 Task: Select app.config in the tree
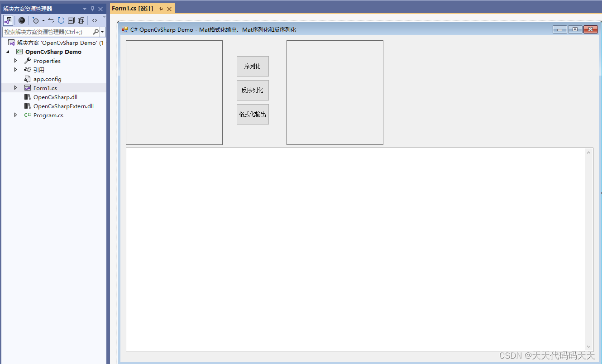pos(47,79)
